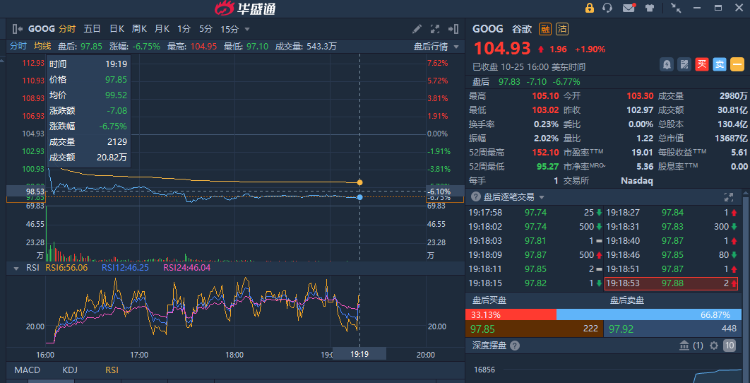Screen dimensions: 750x383
Task: Open depth chart settings gear icon
Action: pos(714,346)
